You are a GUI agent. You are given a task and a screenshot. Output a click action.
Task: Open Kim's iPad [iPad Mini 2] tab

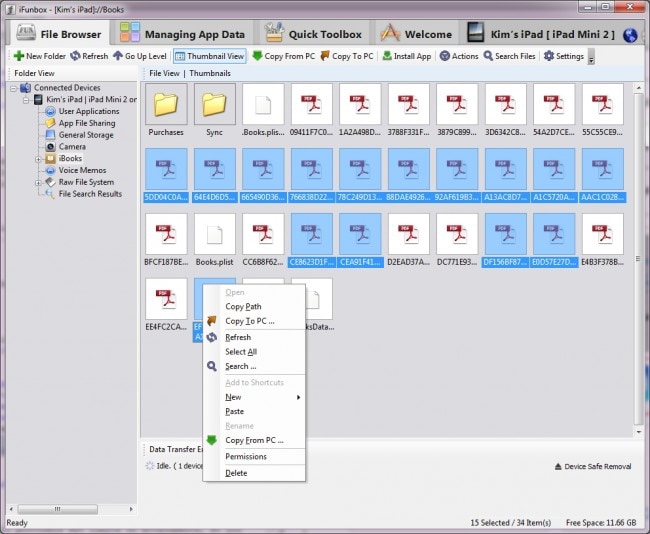point(541,34)
